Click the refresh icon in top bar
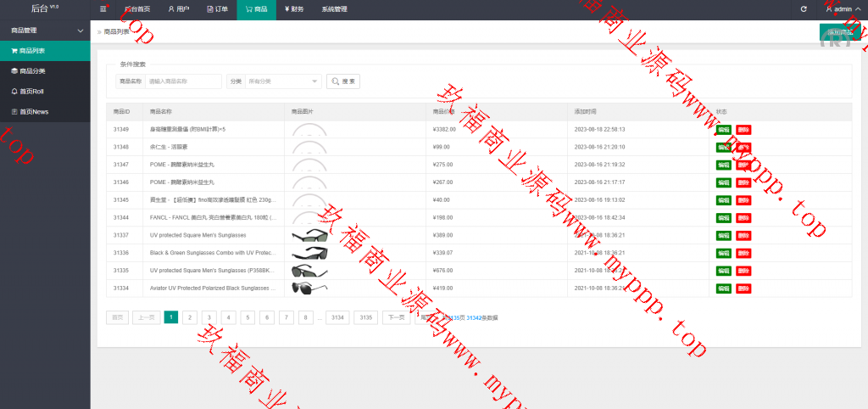Image resolution: width=868 pixels, height=409 pixels. (804, 9)
